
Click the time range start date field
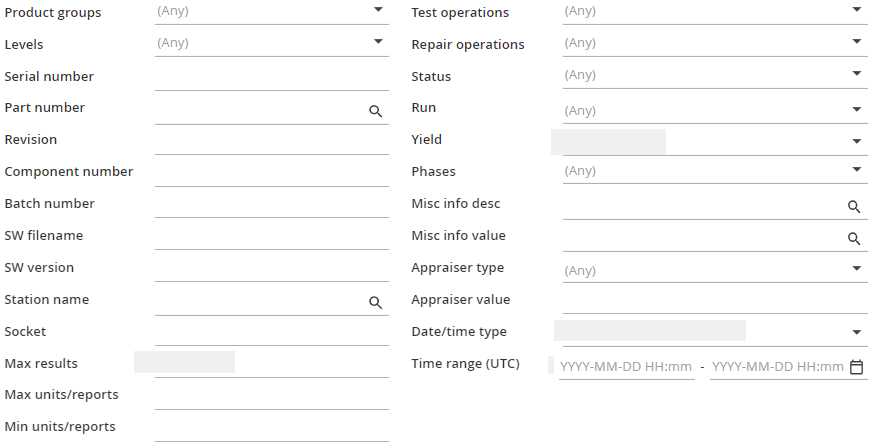(x=627, y=367)
